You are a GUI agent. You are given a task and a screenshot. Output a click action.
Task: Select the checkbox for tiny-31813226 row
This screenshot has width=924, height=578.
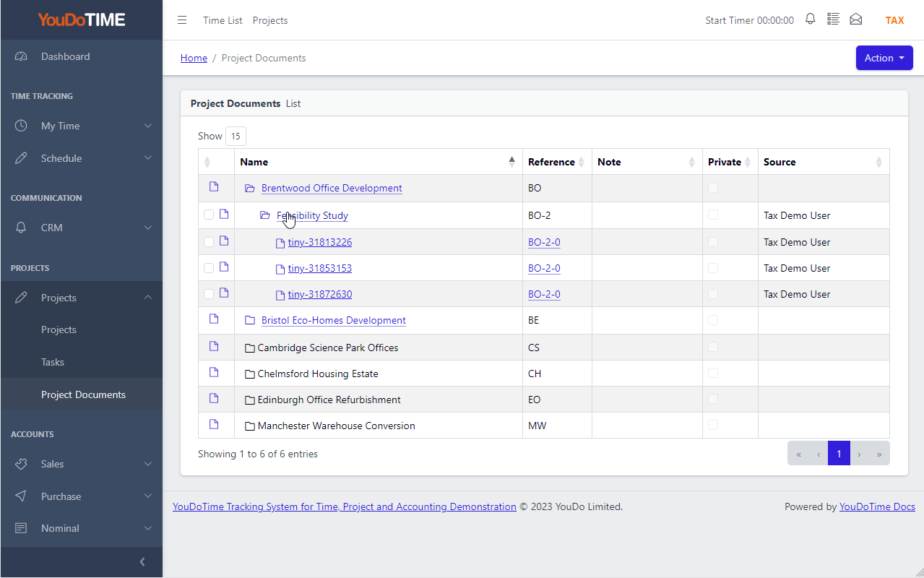click(209, 242)
